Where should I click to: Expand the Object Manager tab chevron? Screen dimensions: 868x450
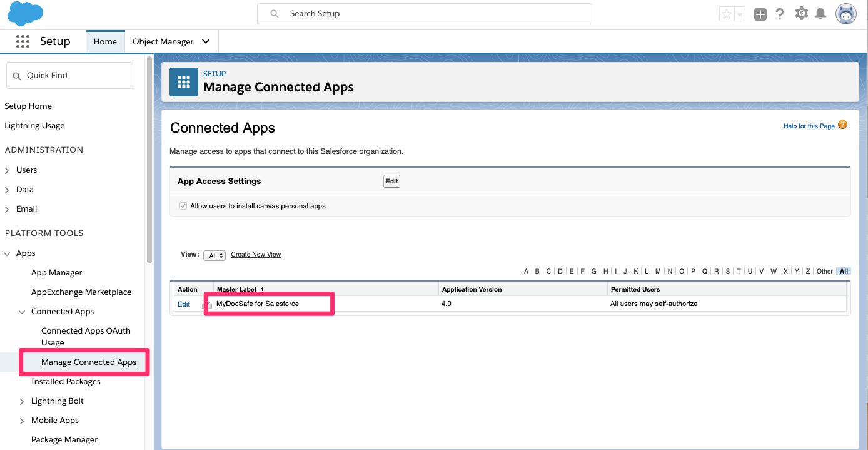206,41
